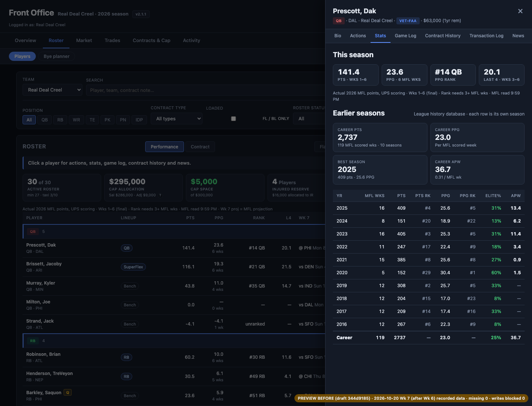
Task: Toggle the Loaded checkbox filter
Action: coord(233,118)
